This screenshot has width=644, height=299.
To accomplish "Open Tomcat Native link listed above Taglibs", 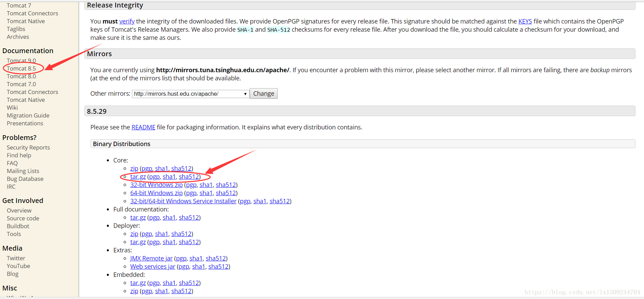I will (26, 21).
